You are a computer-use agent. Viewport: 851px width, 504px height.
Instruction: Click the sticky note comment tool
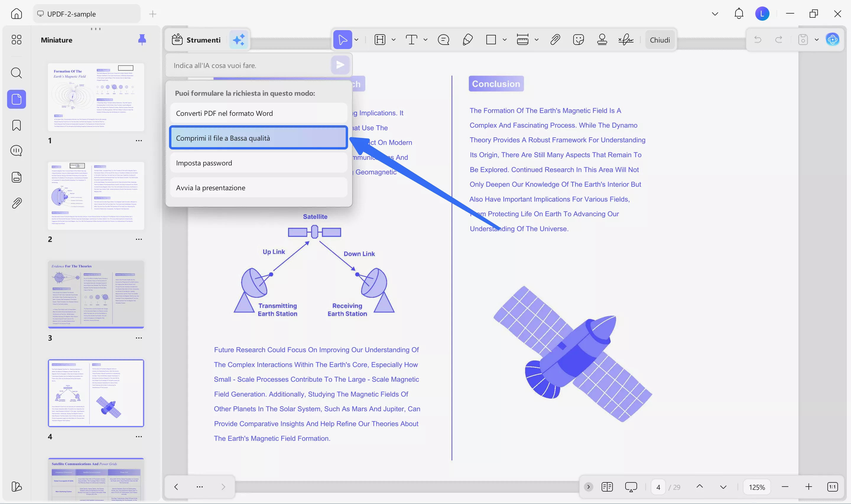tap(443, 40)
